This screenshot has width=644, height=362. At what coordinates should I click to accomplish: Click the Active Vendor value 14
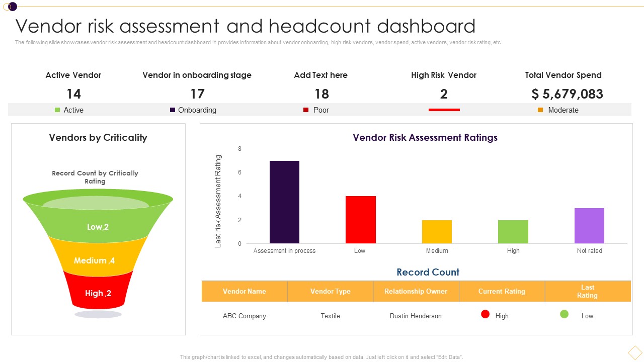point(73,94)
